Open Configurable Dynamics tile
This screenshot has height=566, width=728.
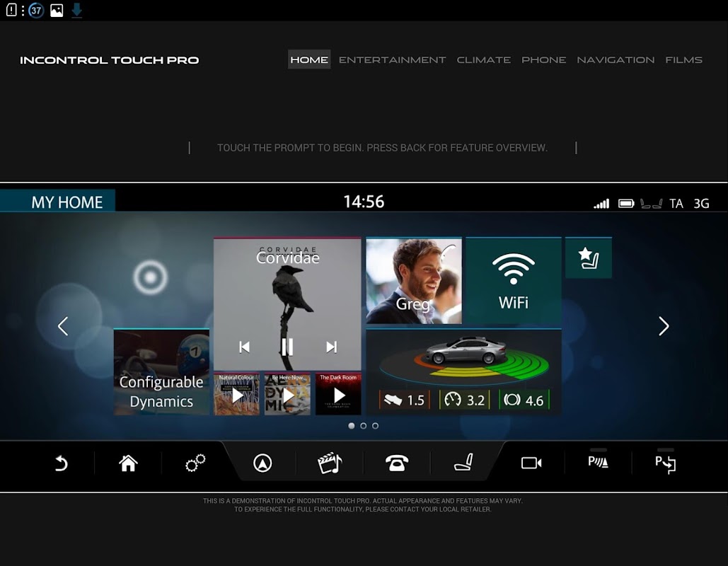[161, 372]
